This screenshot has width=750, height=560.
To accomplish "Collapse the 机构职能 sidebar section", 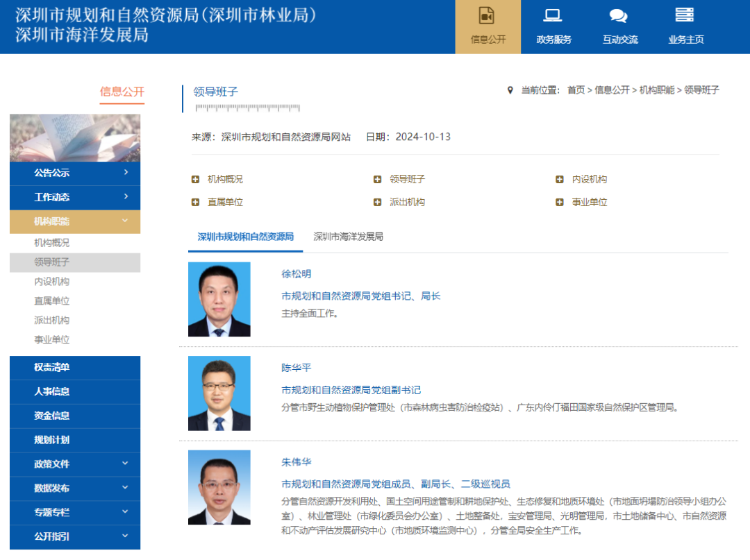I will click(x=126, y=221).
